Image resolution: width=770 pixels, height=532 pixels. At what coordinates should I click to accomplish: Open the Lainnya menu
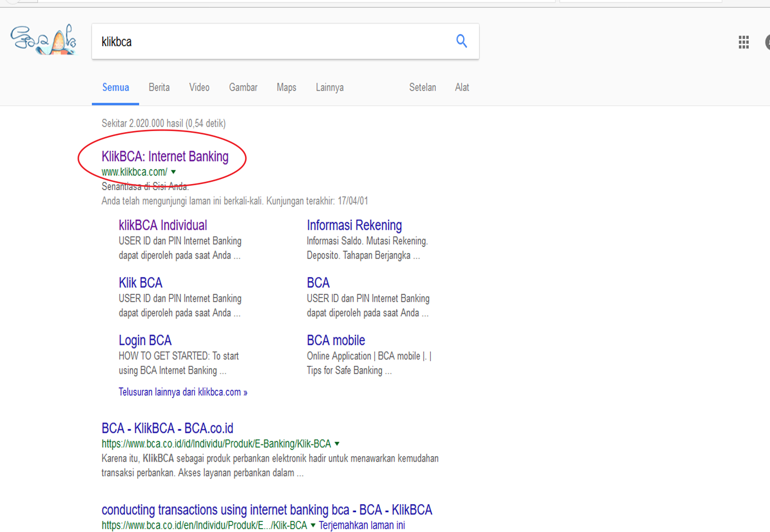tap(330, 88)
